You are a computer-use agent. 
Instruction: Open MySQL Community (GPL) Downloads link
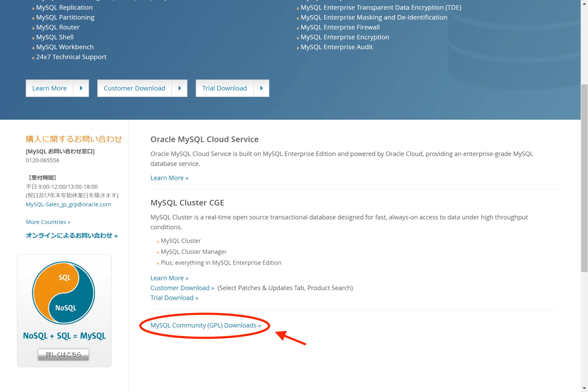206,325
